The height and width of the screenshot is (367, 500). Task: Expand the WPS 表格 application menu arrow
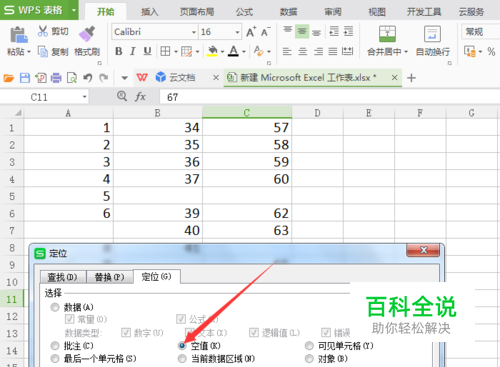pos(74,10)
